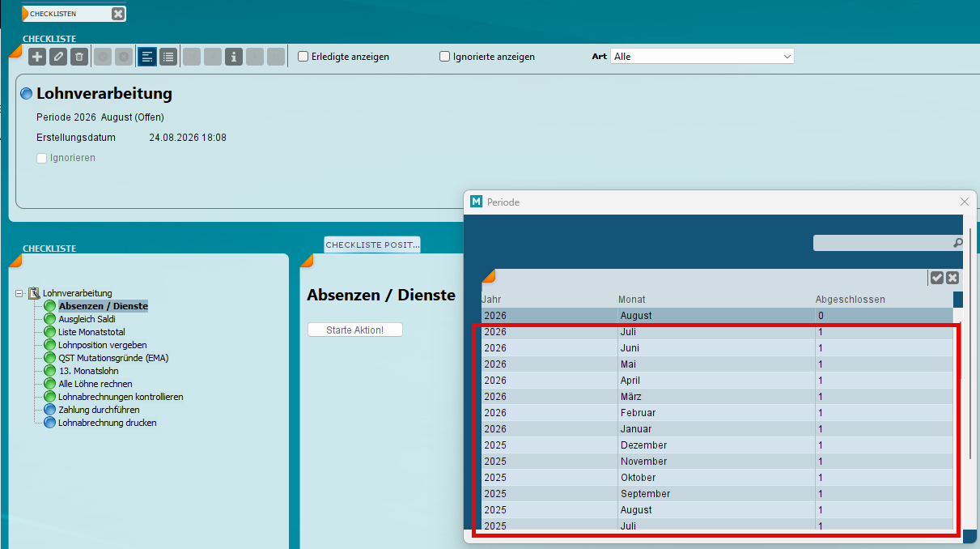Image resolution: width=980 pixels, height=549 pixels.
Task: Click green status icon of 13. Monatslohn
Action: coord(50,371)
